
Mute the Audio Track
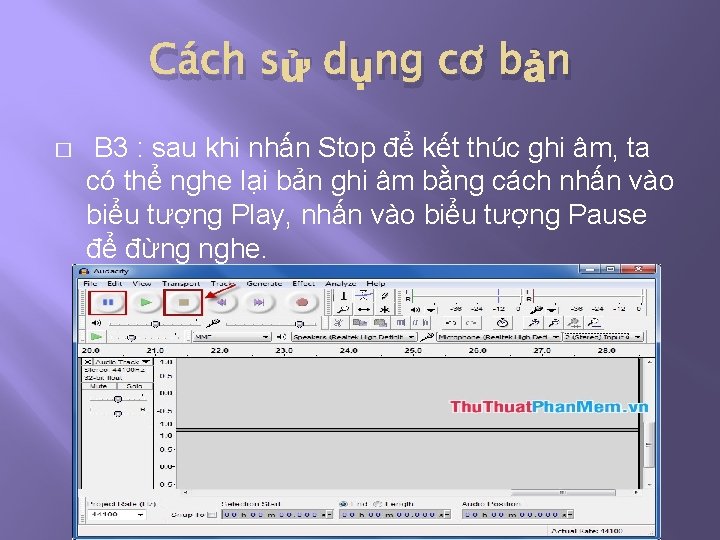99,386
